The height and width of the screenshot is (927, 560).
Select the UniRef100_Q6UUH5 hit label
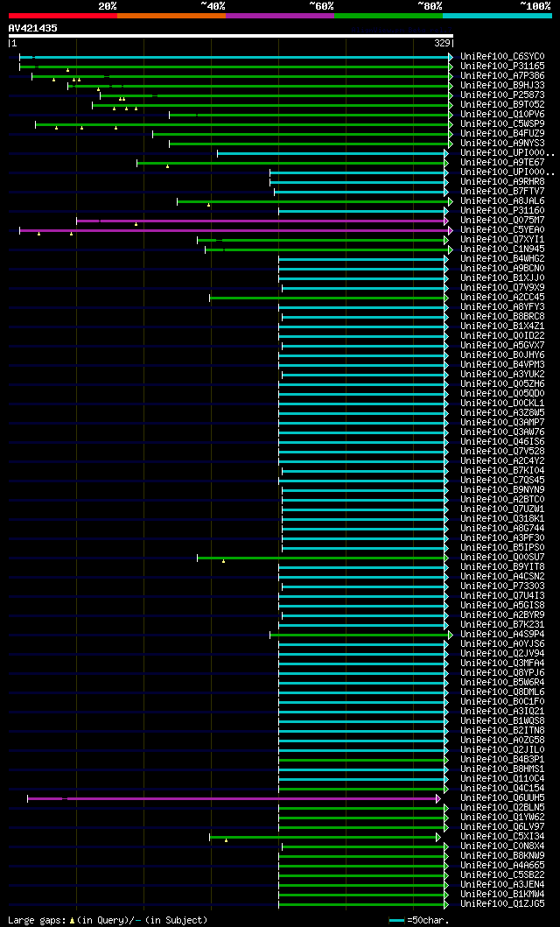(x=503, y=798)
